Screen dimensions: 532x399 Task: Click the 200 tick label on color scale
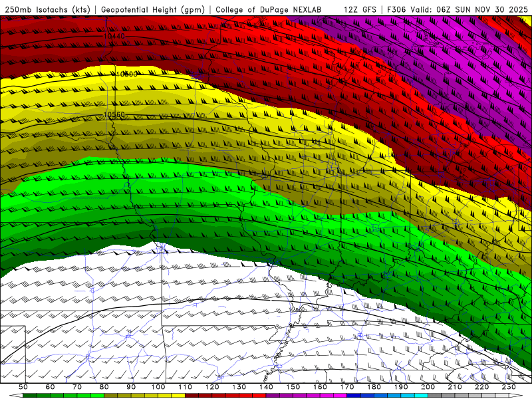428,387
